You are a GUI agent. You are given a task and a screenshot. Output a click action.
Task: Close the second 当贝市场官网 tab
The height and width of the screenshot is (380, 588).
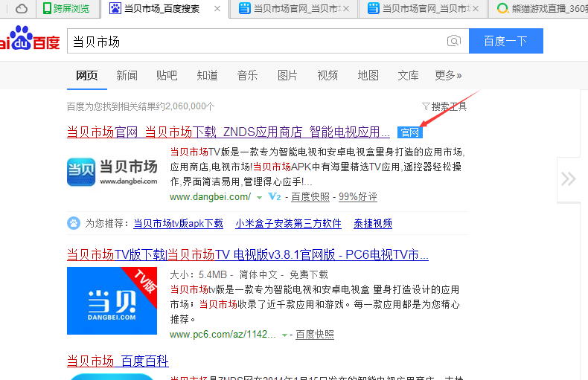click(476, 9)
